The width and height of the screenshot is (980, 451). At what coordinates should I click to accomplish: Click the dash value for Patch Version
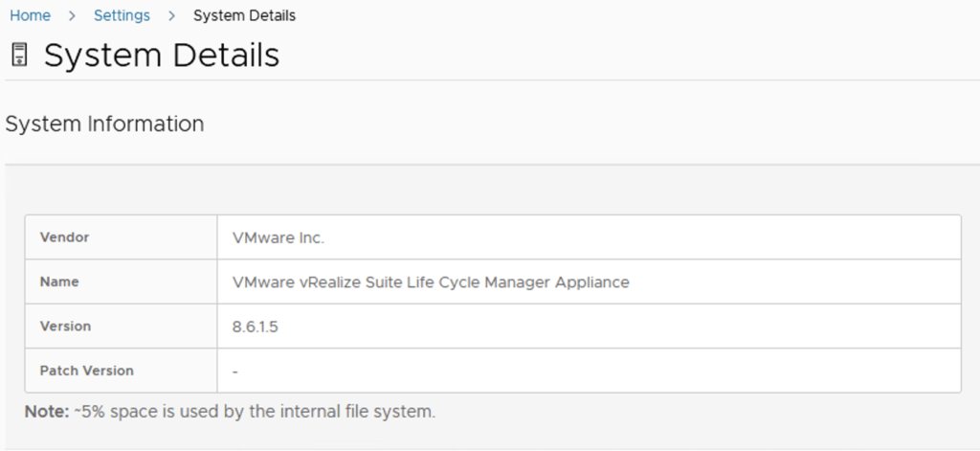(235, 371)
